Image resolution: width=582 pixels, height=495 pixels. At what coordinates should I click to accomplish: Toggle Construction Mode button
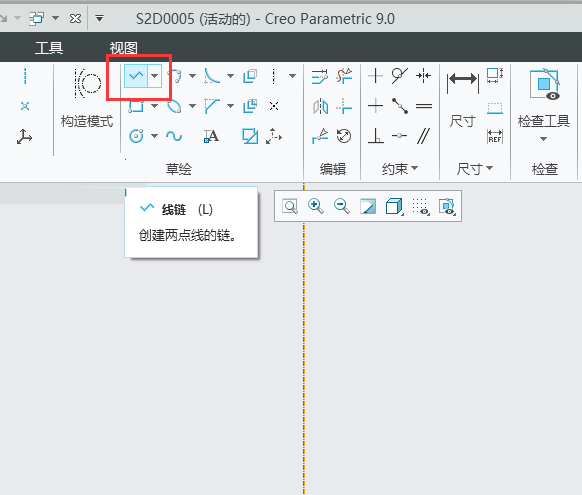[x=87, y=98]
